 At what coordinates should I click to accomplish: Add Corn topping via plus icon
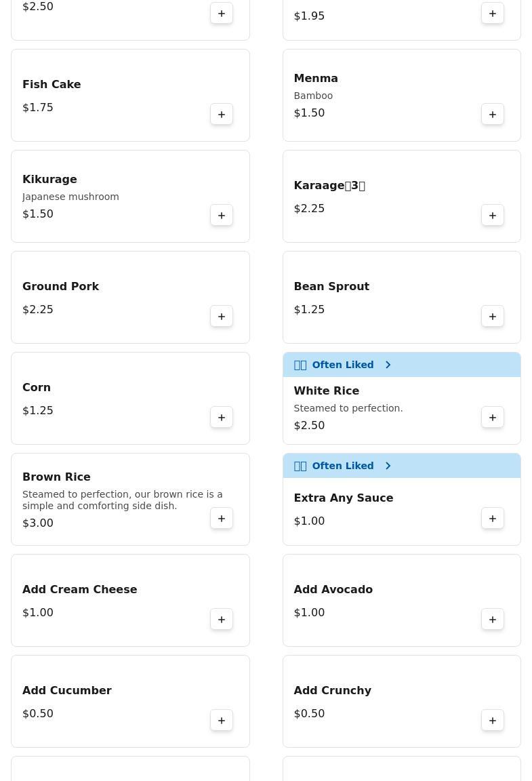click(x=222, y=418)
